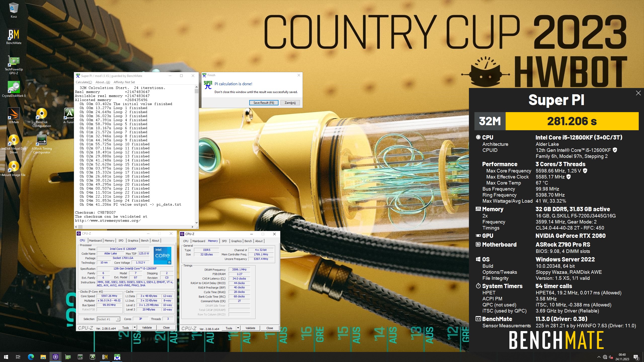
Task: Select the Super PI taskbar icon
Action: tap(117, 357)
